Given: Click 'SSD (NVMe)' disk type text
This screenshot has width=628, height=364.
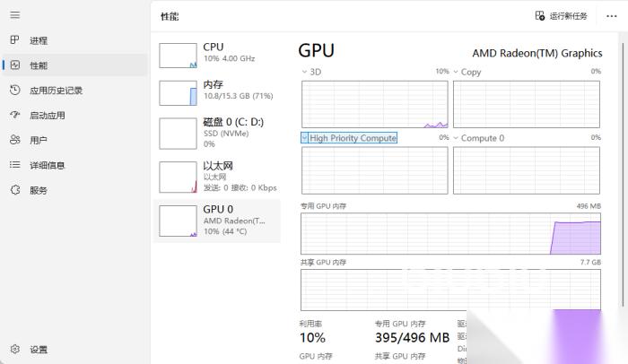Looking at the screenshot, I should click(226, 134).
